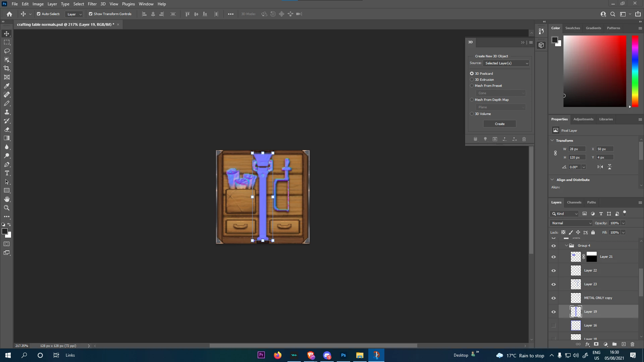The width and height of the screenshot is (644, 362).
Task: Select the Zoom tool in toolbar
Action: (7, 208)
